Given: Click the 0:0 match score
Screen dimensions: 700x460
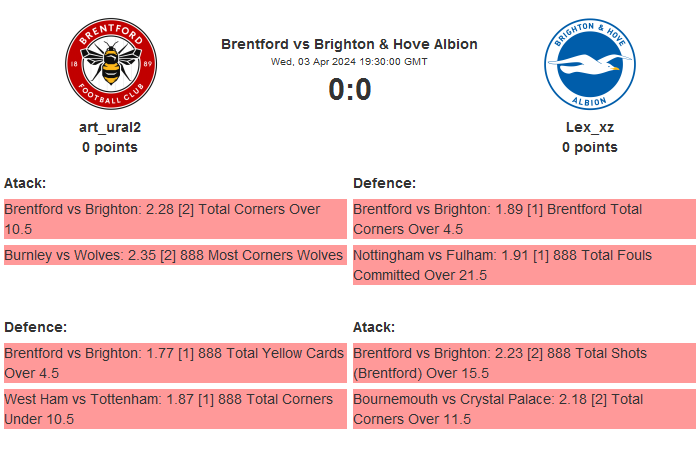Looking at the screenshot, I should coord(349,90).
